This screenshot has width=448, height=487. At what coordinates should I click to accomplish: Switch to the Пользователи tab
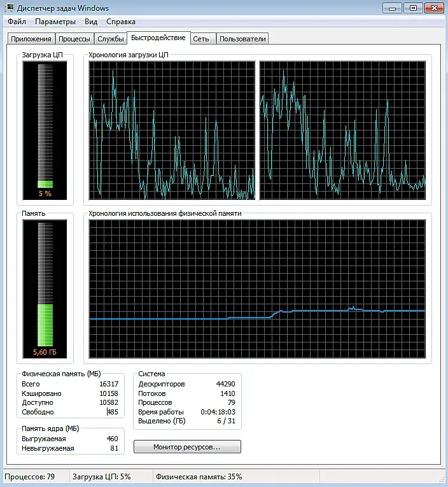point(242,39)
